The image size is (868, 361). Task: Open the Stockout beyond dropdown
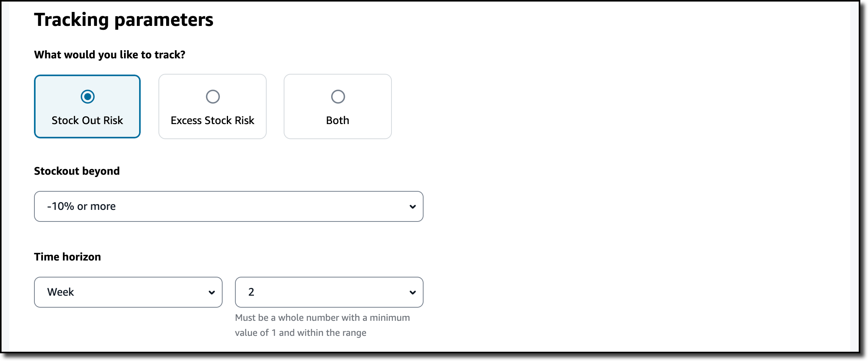tap(229, 206)
